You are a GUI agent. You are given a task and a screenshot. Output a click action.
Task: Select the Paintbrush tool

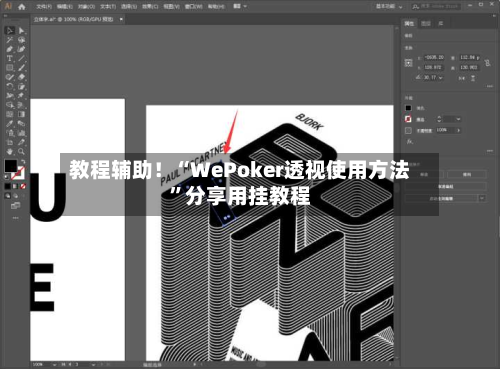(21, 68)
